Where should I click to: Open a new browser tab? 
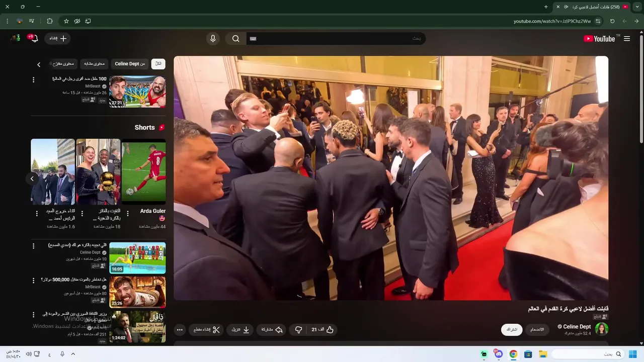tap(546, 7)
